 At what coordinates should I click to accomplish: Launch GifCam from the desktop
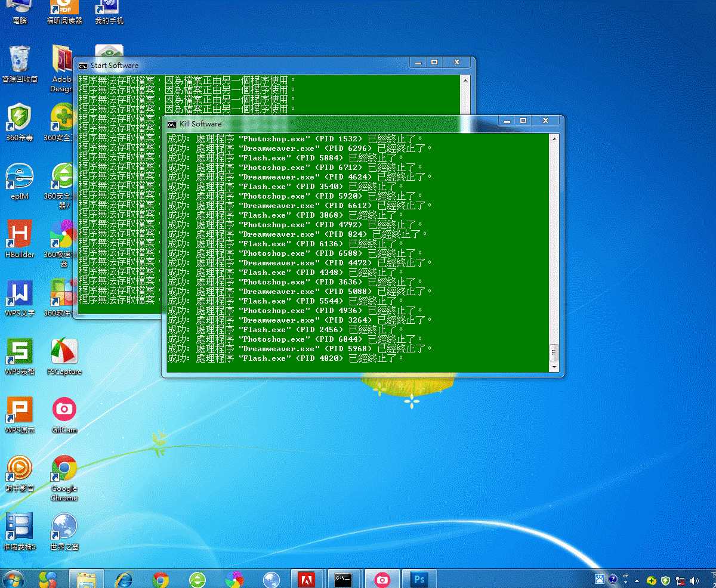coord(64,414)
